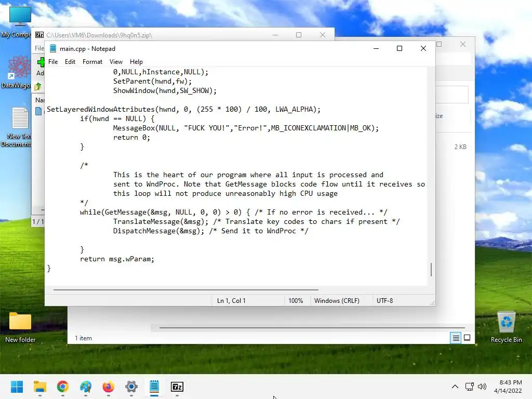The image size is (532, 399).
Task: Open the Windows Start menu
Action: (17, 387)
